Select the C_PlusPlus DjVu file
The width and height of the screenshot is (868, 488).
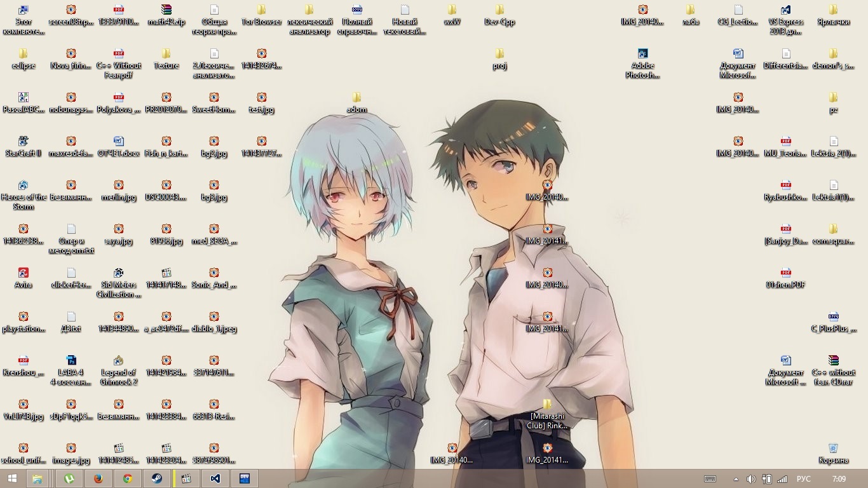pos(833,322)
